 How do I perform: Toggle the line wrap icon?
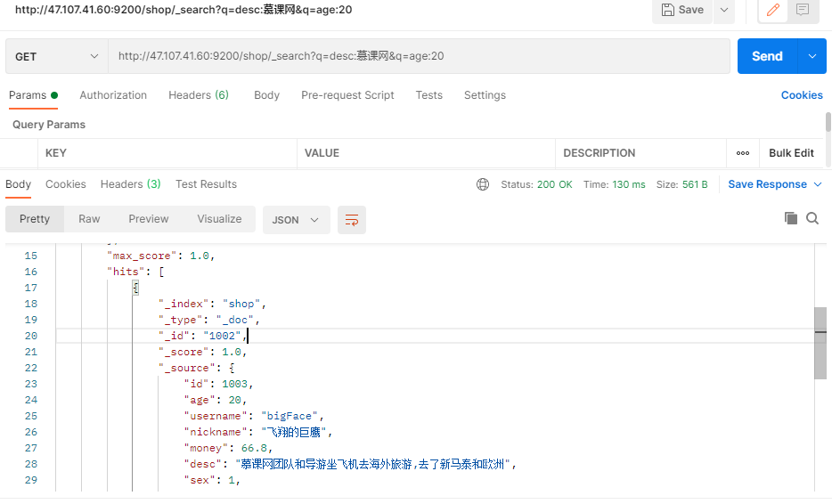click(x=352, y=220)
